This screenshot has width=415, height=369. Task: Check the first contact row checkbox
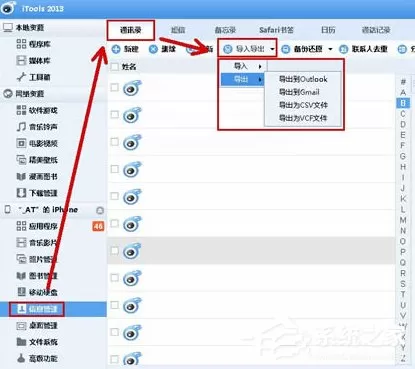[x=115, y=88]
